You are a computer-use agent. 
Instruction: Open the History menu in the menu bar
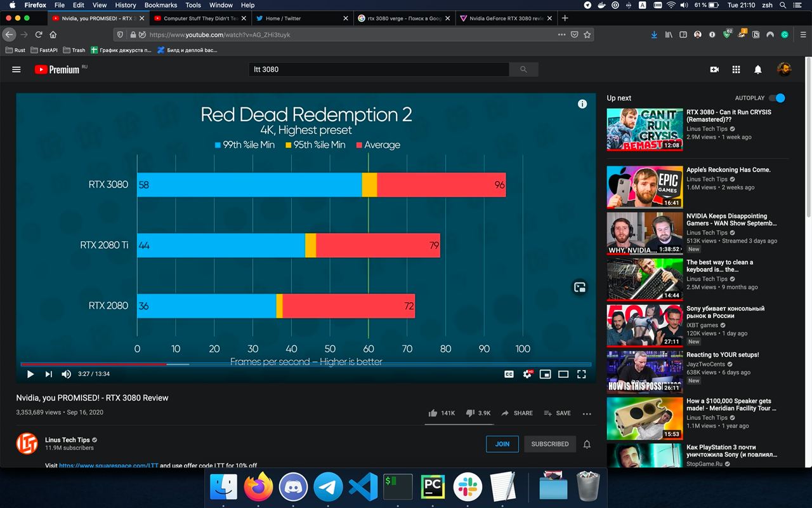(x=126, y=5)
